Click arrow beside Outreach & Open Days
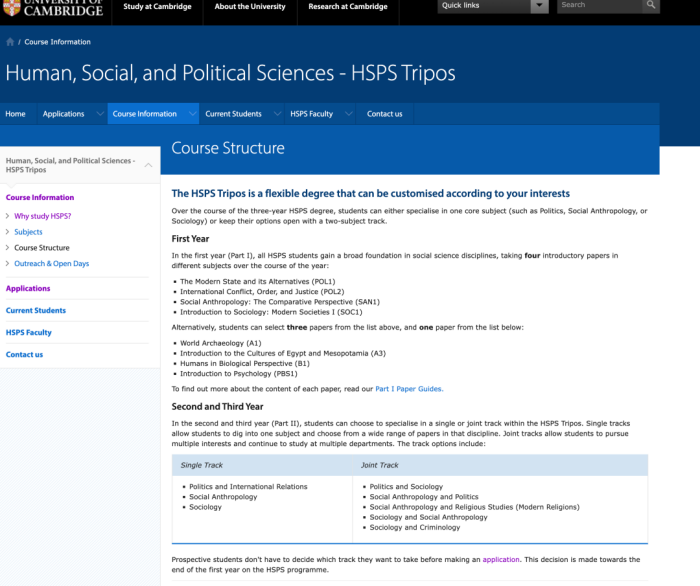700x586 pixels. [8, 263]
